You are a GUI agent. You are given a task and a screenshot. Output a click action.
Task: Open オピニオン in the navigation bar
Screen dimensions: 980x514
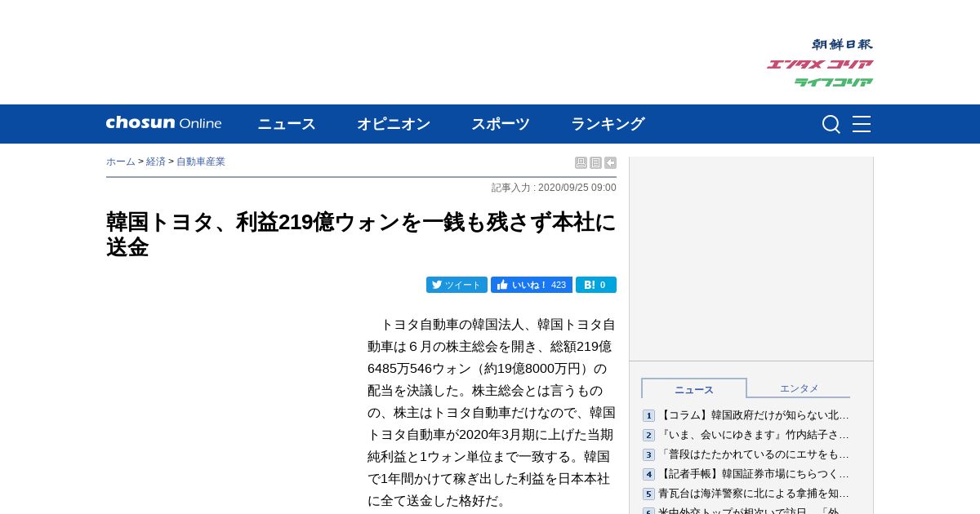[394, 124]
